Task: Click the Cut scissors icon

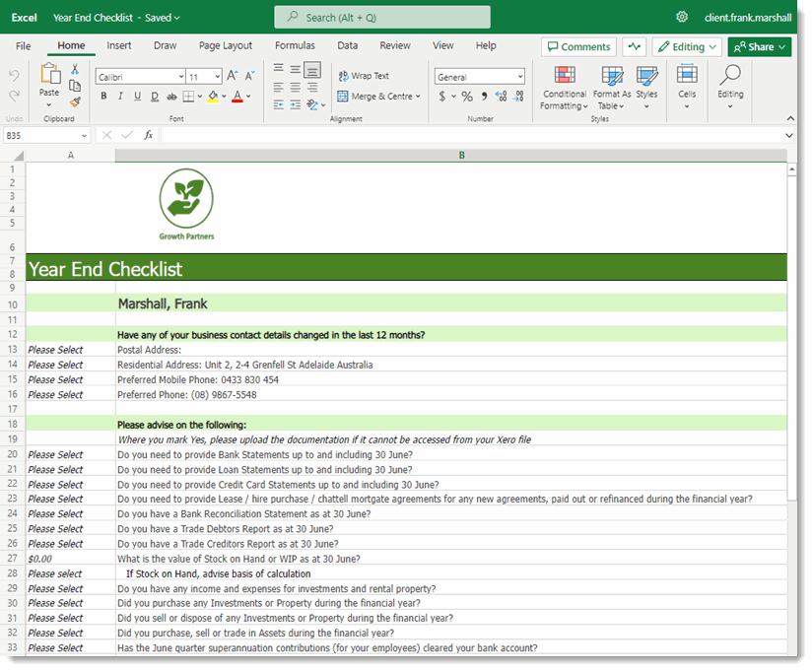Action: (x=74, y=69)
